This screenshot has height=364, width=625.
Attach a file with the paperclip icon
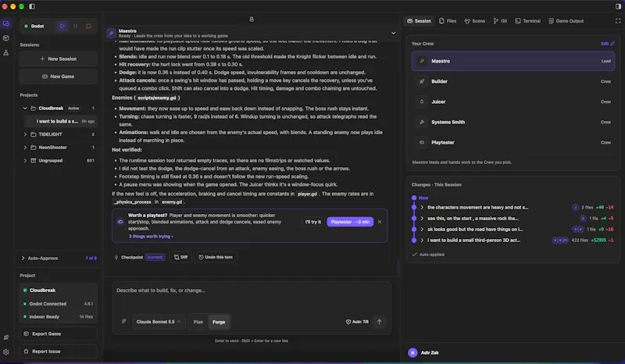(x=124, y=321)
